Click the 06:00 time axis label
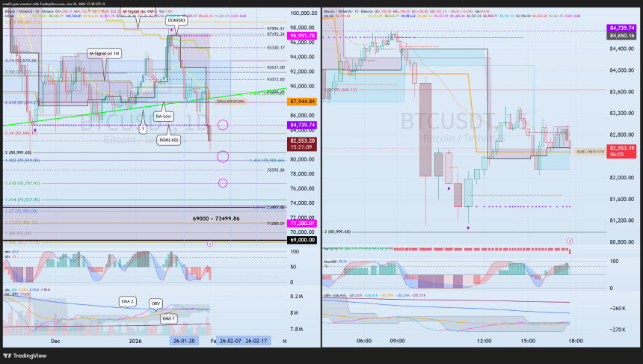 tap(364, 341)
